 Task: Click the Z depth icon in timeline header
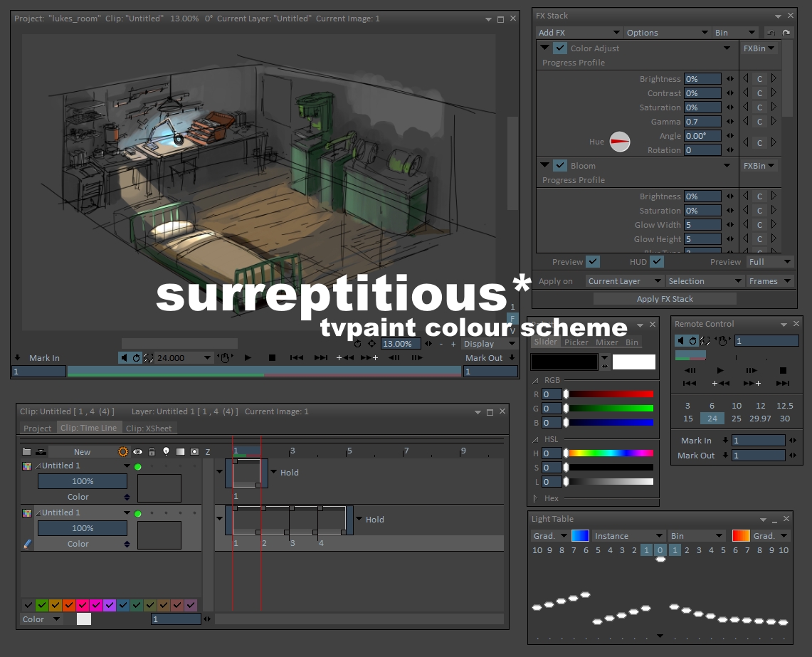208,452
